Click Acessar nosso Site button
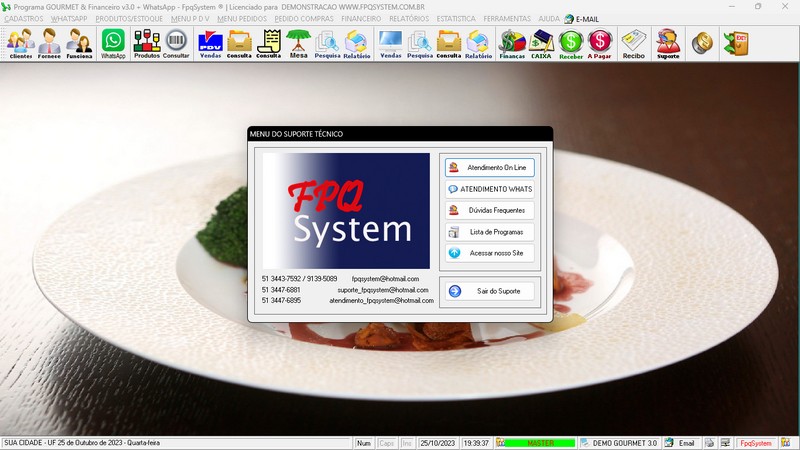This screenshot has width=800, height=450. [x=489, y=253]
